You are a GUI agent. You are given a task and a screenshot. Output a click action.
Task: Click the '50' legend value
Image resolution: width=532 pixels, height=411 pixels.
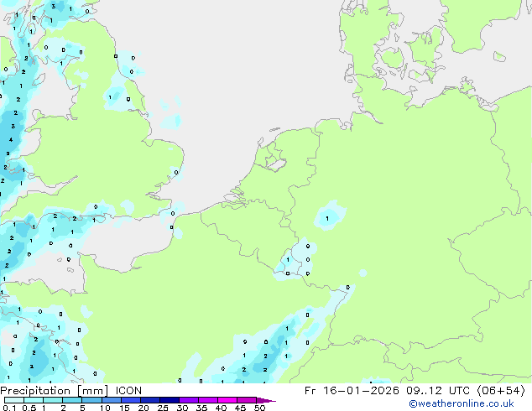point(259,408)
